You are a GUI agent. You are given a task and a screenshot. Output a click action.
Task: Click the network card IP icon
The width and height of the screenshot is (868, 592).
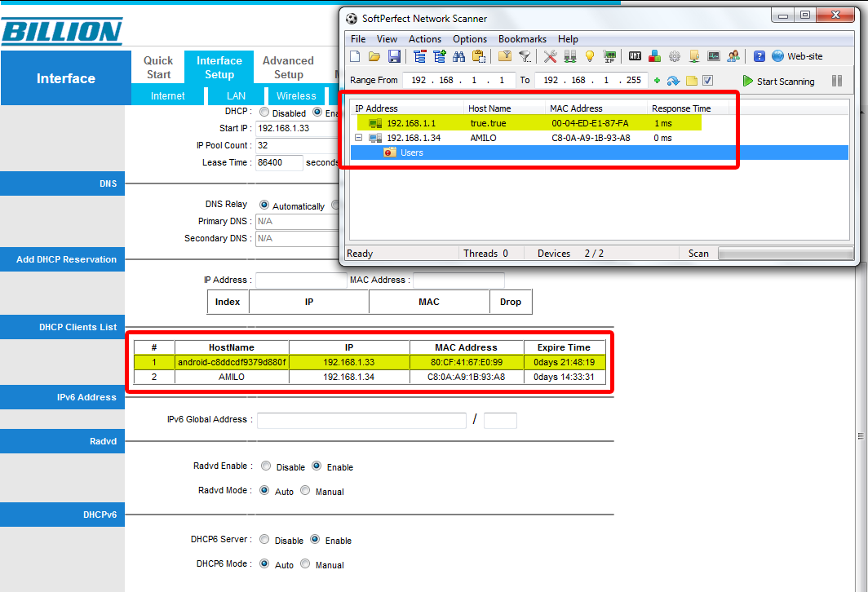(609, 56)
